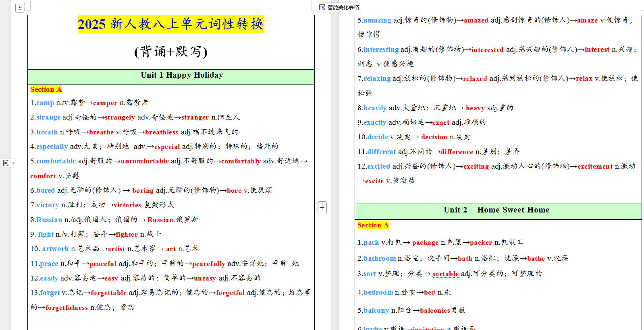
Task: Click the word excitement
Action: [x=595, y=167]
